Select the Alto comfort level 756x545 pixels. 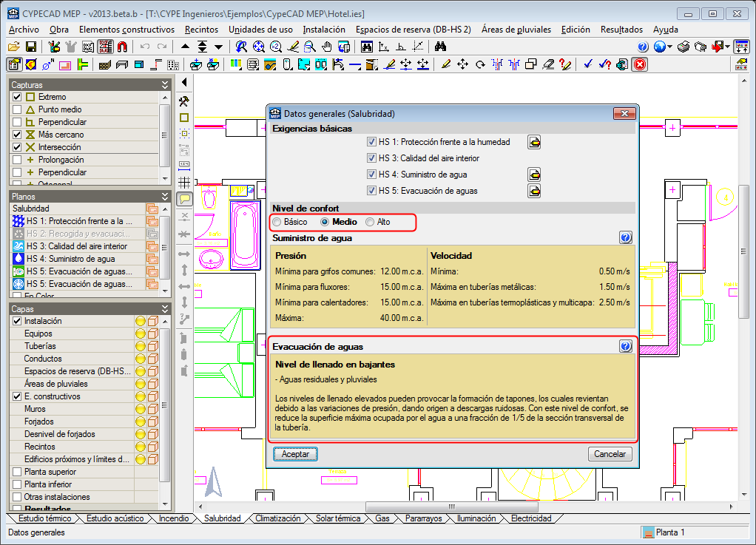point(371,222)
